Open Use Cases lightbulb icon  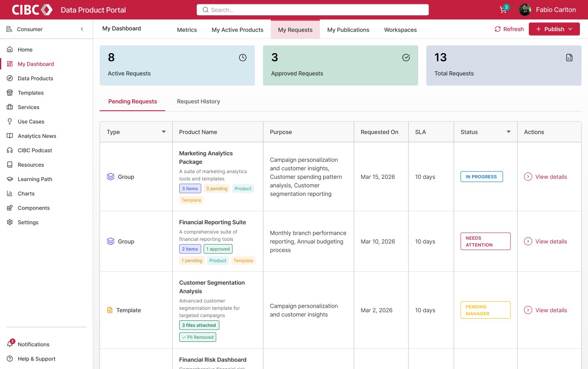click(x=10, y=122)
